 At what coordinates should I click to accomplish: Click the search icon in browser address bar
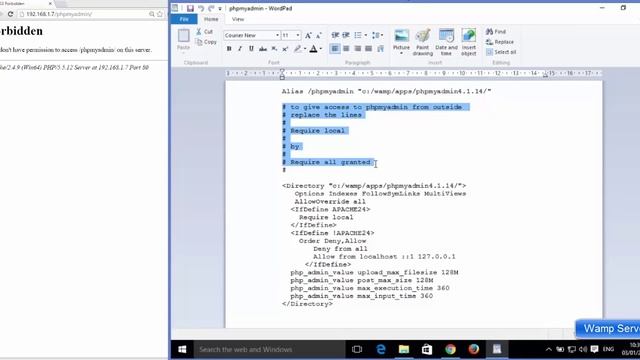tap(151, 14)
